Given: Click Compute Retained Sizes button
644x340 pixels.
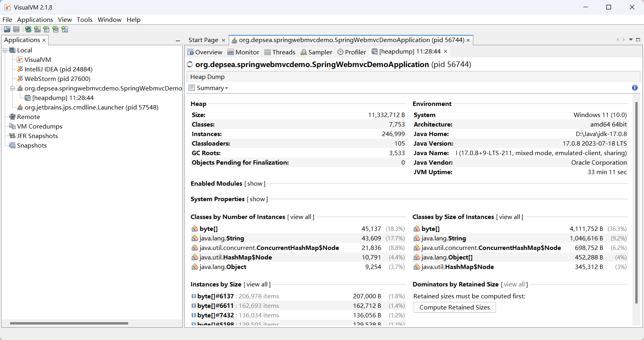Looking at the screenshot, I should (x=455, y=307).
